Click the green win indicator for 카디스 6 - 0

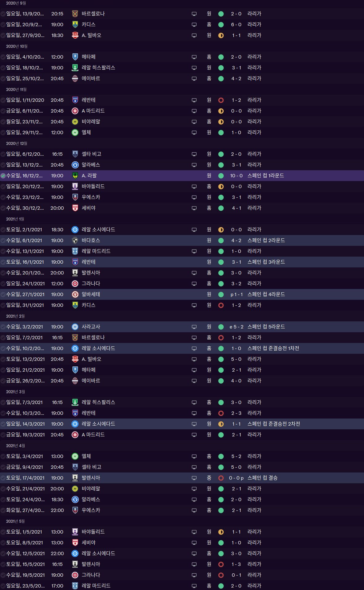pos(221,25)
